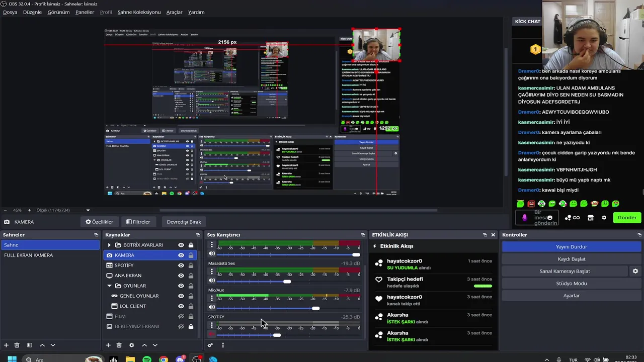Zoom in preview with plus button
Viewport: 644px width, 362px height.
29,210
